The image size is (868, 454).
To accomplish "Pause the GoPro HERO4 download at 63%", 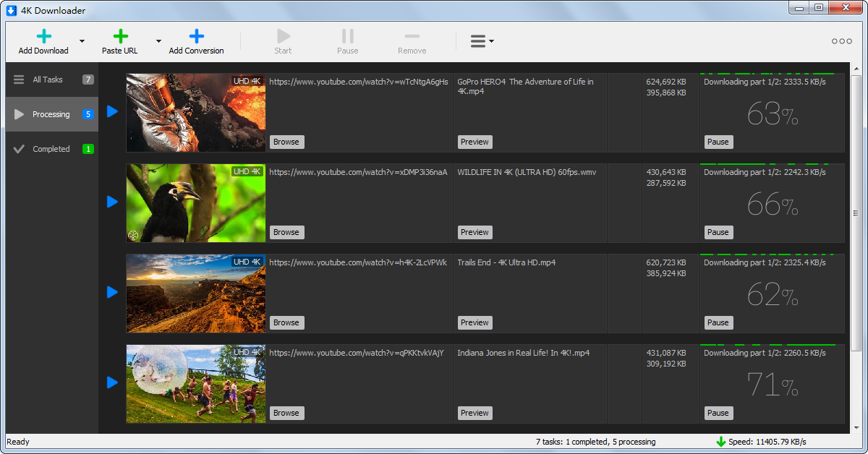I will click(x=718, y=142).
